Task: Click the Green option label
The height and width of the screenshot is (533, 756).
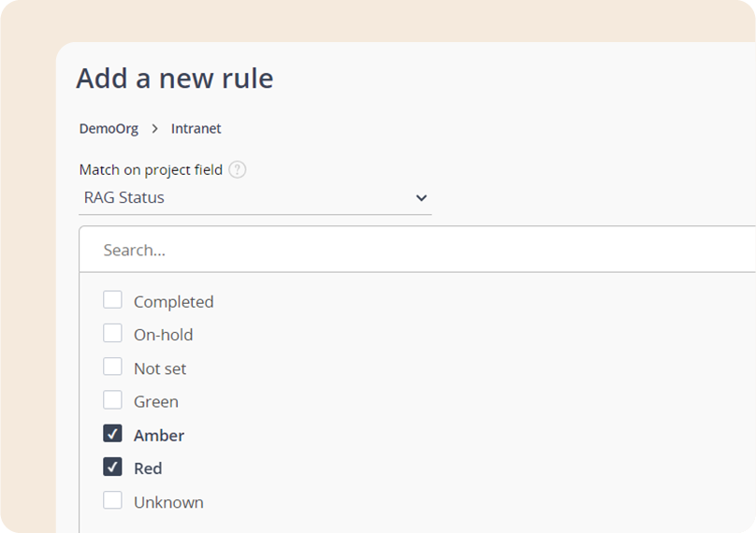Action: 156,402
